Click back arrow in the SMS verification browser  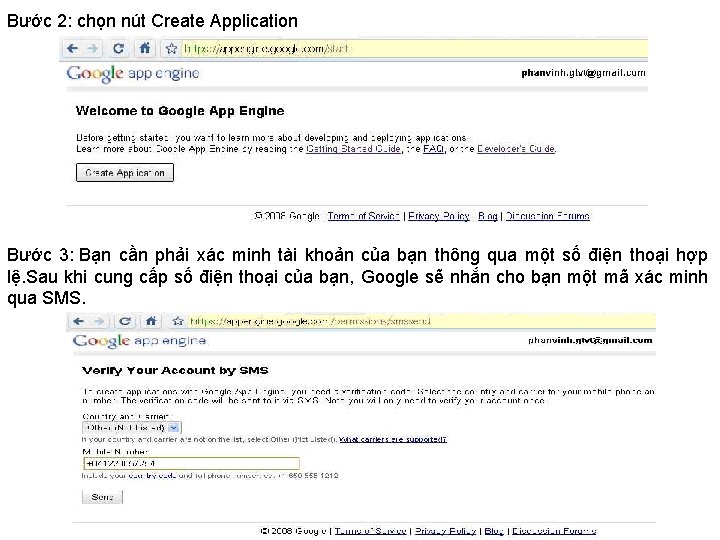[79, 321]
